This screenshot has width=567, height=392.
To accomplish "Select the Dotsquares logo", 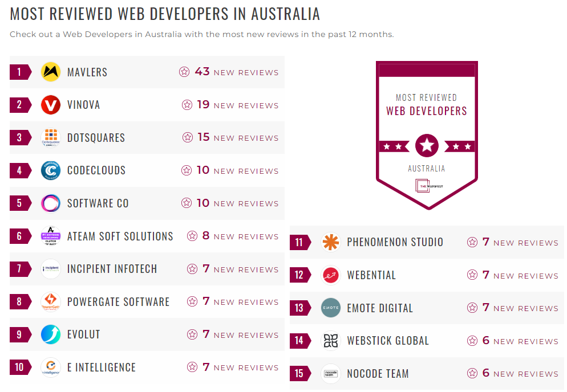I will click(50, 137).
